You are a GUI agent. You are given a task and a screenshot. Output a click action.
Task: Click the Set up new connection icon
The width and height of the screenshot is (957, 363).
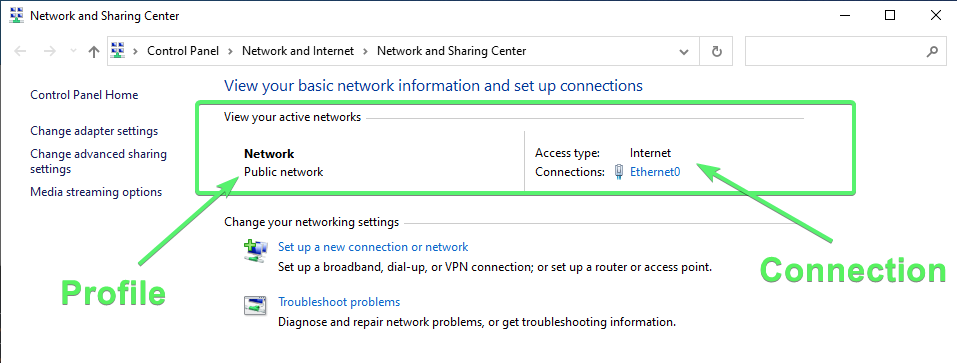pyautogui.click(x=256, y=250)
